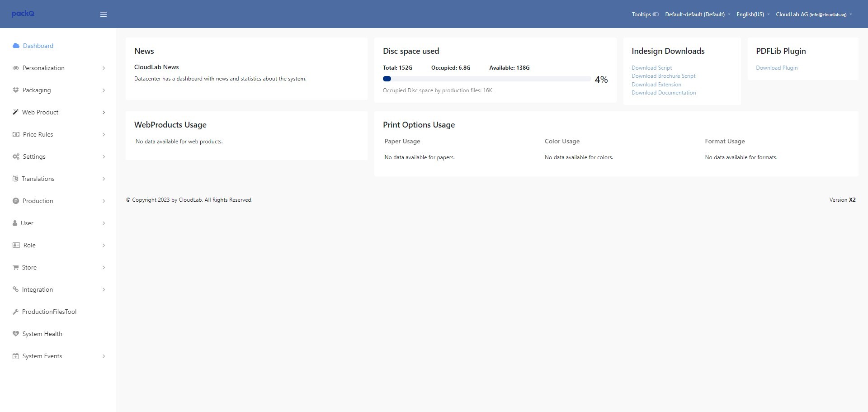Viewport: 868px width, 412px height.
Task: Open Production menu item
Action: pyautogui.click(x=58, y=201)
